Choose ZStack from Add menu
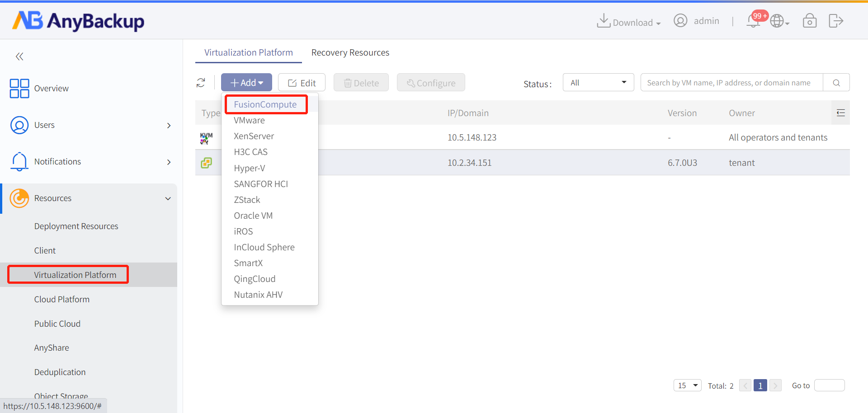The height and width of the screenshot is (413, 868). [247, 200]
